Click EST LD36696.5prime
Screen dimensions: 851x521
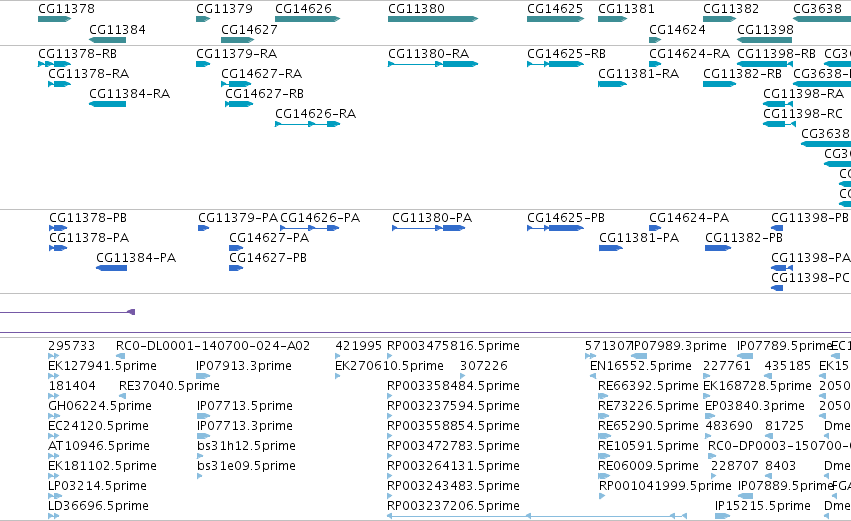pos(98,506)
